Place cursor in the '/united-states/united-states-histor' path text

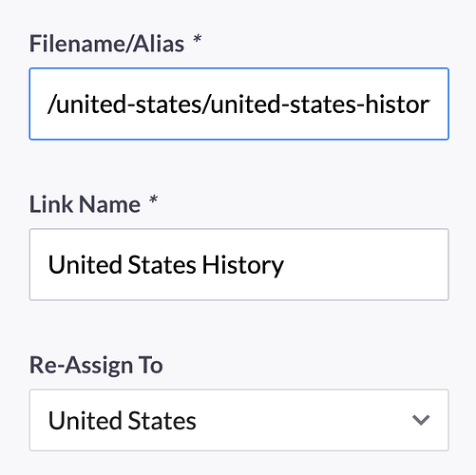coord(238,104)
